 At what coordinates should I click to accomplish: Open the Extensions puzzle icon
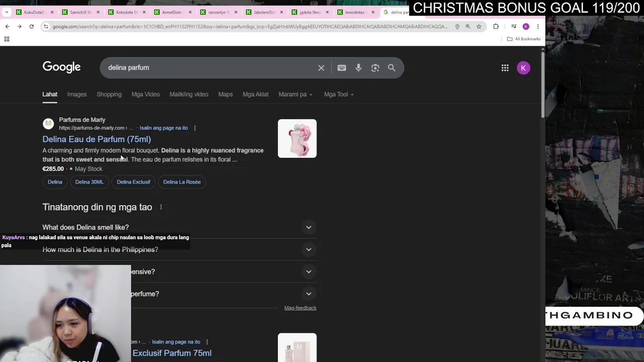click(496, 27)
